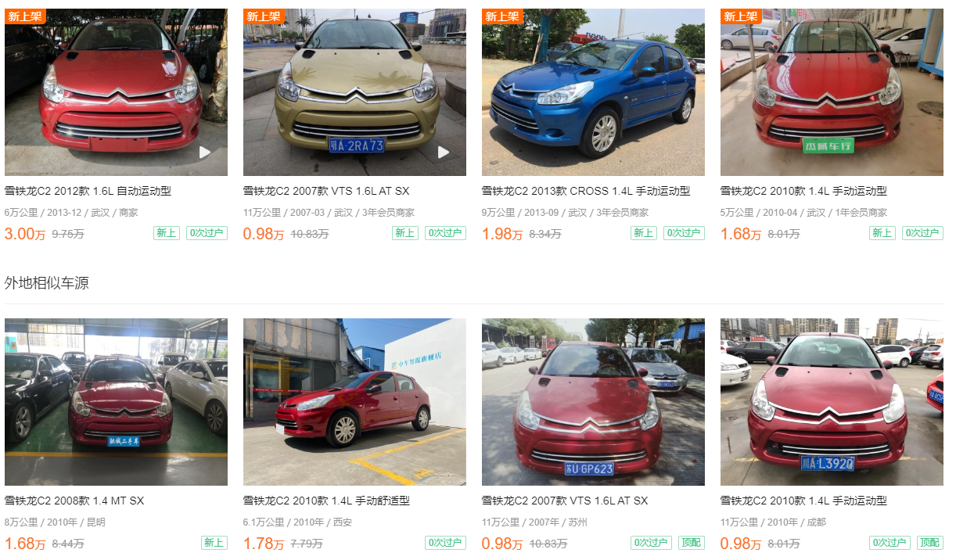Open 雪铁龙C2 2008款 1.4 MT SX link
This screenshot has width=956, height=560.
click(74, 501)
